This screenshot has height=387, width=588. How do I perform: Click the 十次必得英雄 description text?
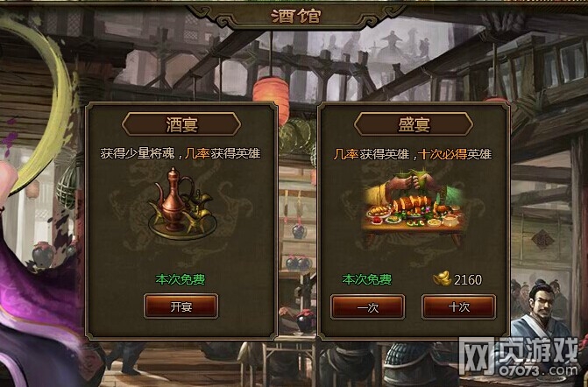(x=456, y=154)
